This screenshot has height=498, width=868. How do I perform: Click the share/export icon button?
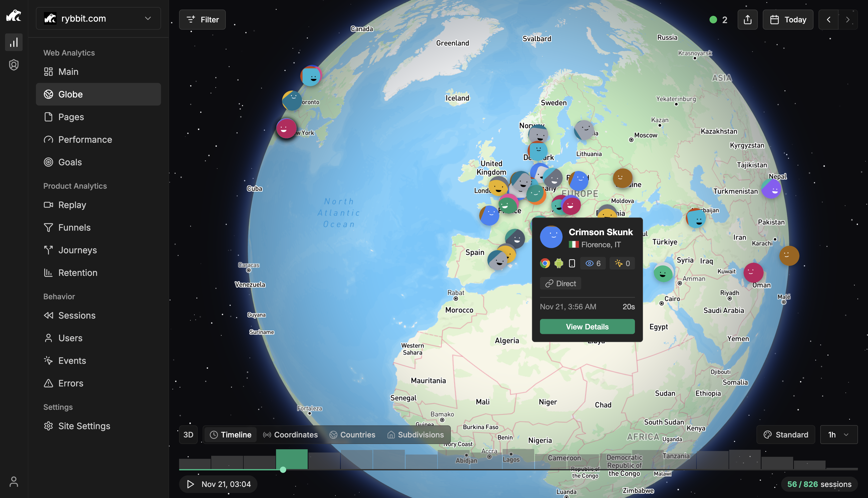(747, 20)
